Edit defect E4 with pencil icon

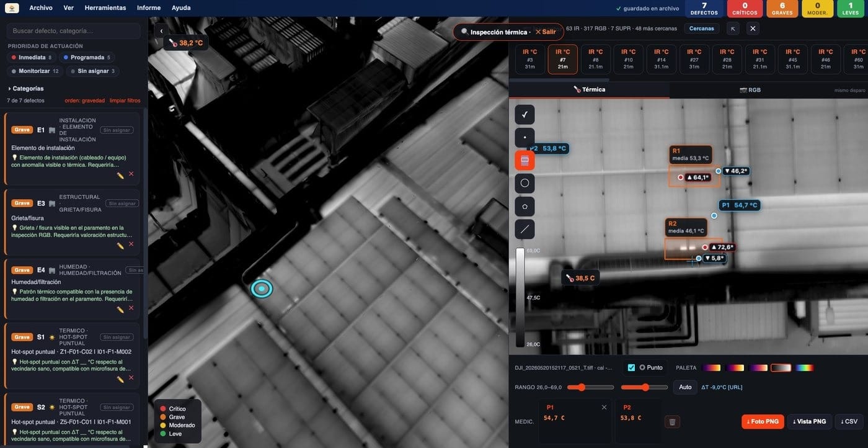[x=120, y=310]
